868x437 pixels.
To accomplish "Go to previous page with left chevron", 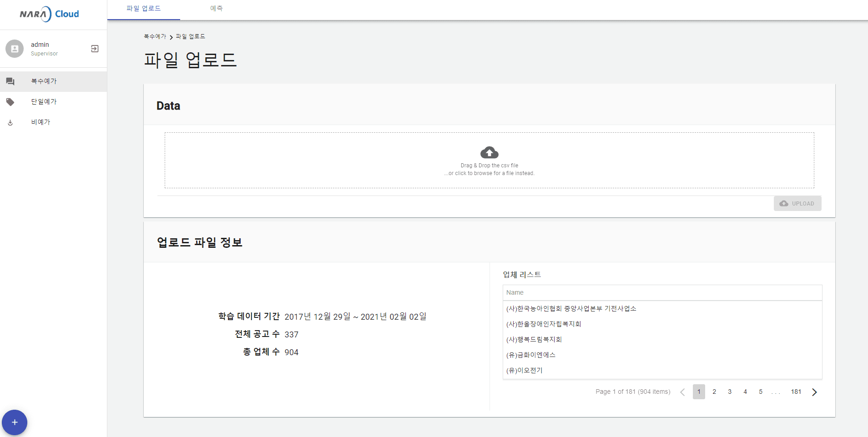I will (682, 392).
